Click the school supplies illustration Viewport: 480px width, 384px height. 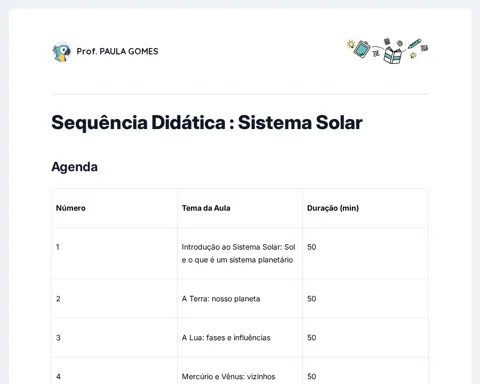[x=387, y=51]
